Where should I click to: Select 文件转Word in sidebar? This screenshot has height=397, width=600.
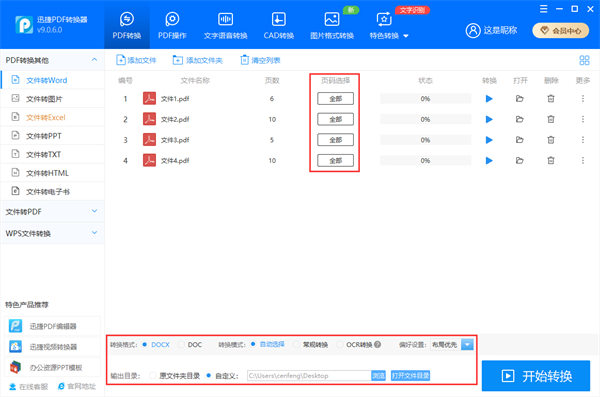tap(53, 80)
